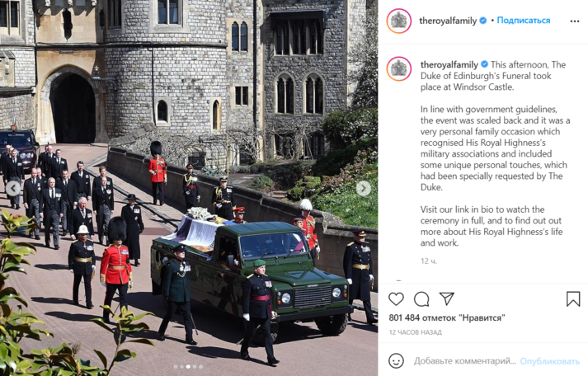The width and height of the screenshot is (588, 376).
Task: Open theroyalfamily profile from header username
Action: point(448,21)
